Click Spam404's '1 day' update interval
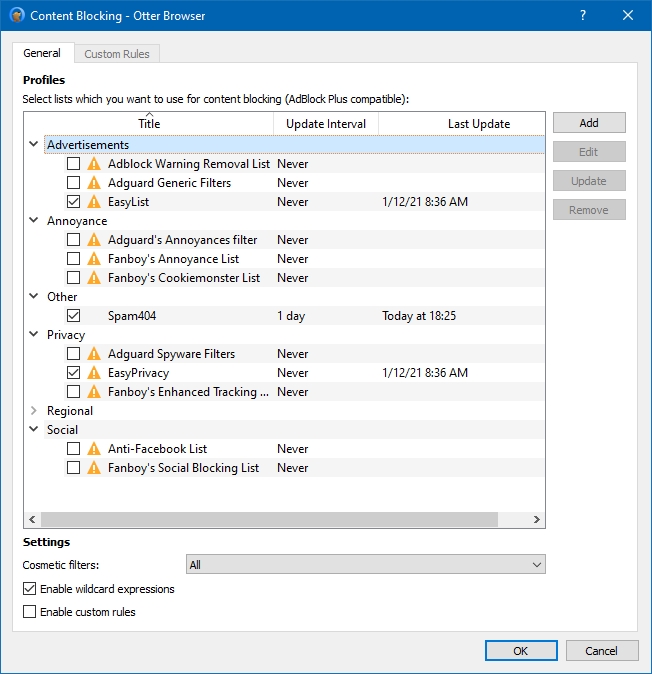Image resolution: width=652 pixels, height=674 pixels. pyautogui.click(x=291, y=316)
